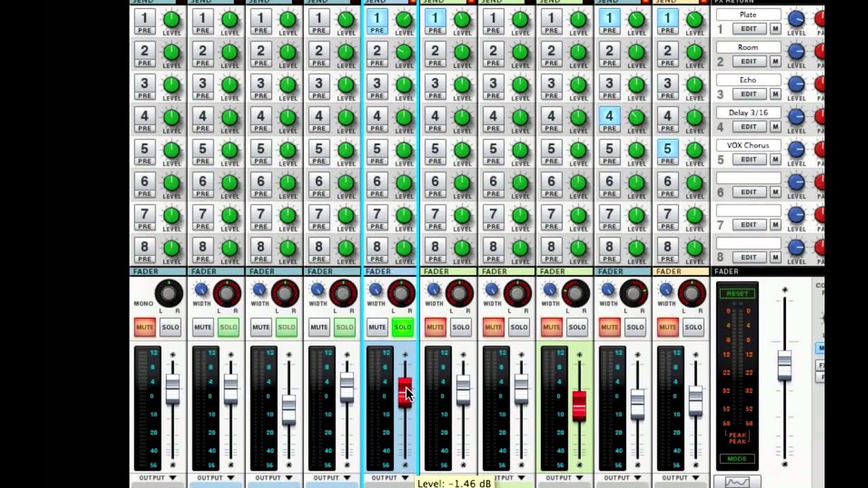Click RESET on the master meter

point(737,293)
